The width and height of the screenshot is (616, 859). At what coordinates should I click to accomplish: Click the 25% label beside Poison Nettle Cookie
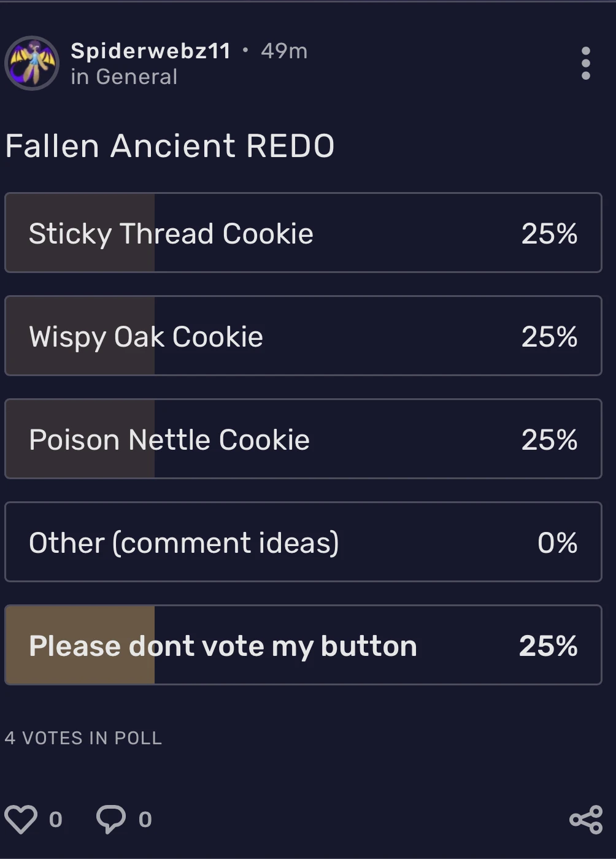(x=550, y=439)
